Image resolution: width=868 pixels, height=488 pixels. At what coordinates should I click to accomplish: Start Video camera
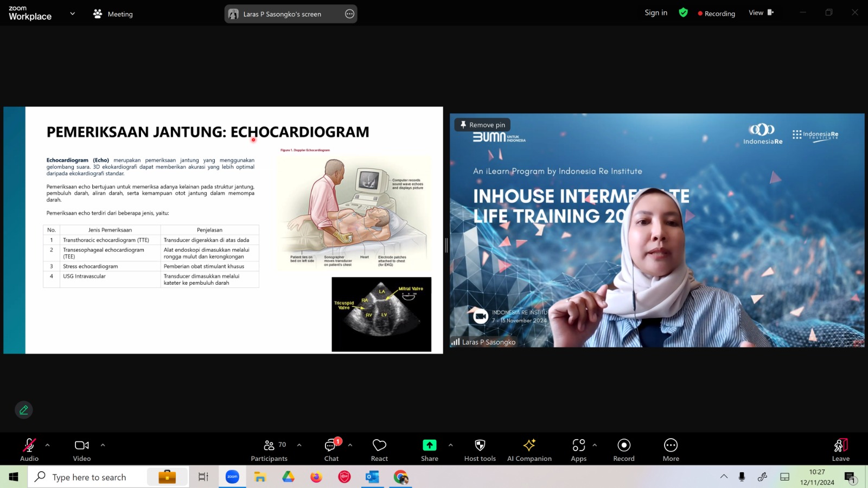[x=82, y=450]
